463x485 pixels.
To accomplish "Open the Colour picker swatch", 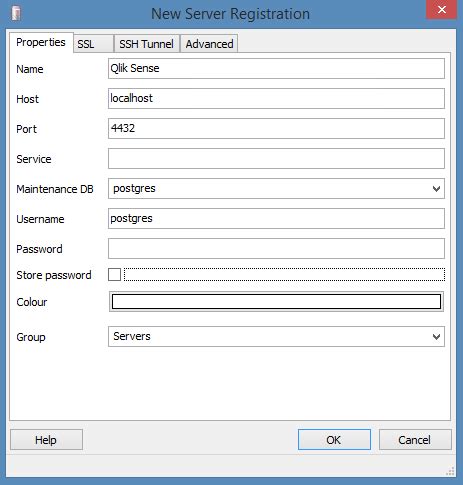I will point(276,302).
